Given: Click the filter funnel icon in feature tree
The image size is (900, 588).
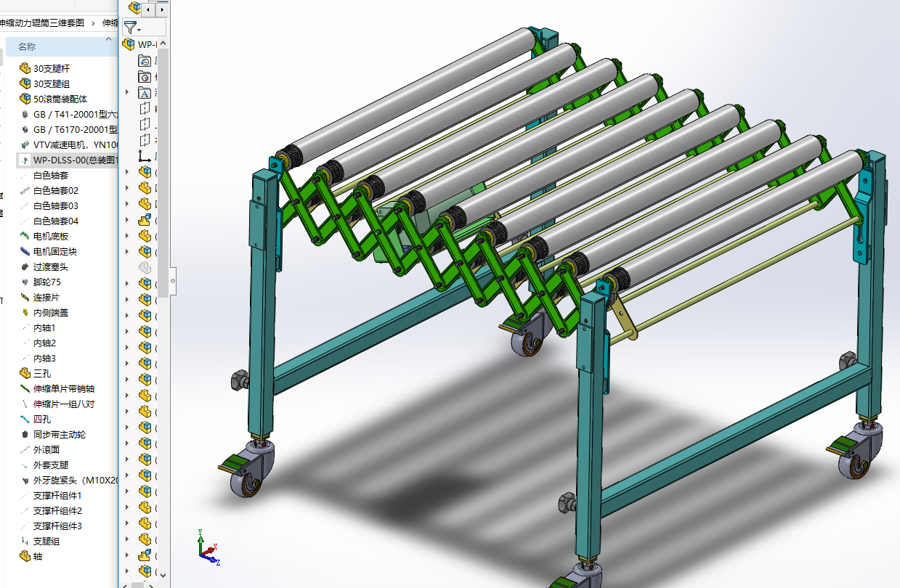Looking at the screenshot, I should (130, 28).
